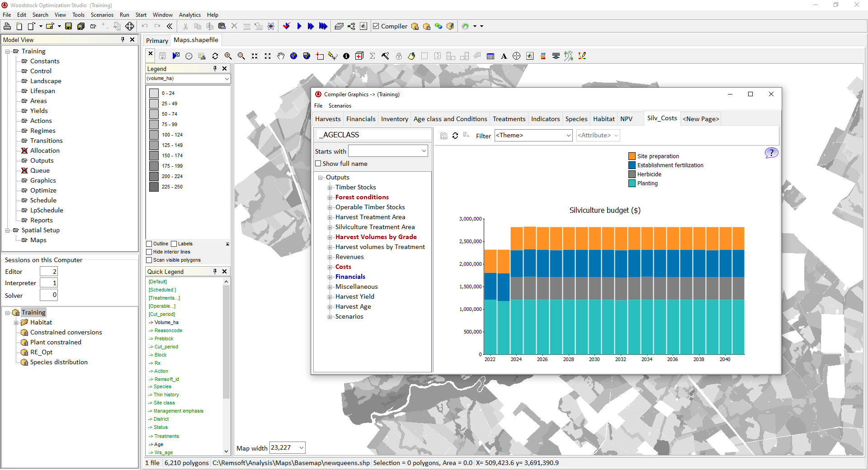This screenshot has height=470, width=868.
Task: Click the 200-224 legend color swatch
Action: pos(154,176)
